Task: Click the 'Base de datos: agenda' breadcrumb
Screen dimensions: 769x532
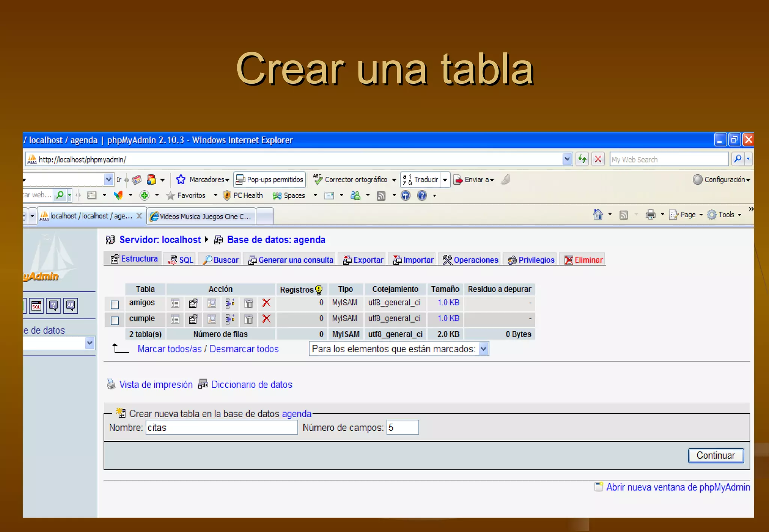Action: [x=276, y=239]
